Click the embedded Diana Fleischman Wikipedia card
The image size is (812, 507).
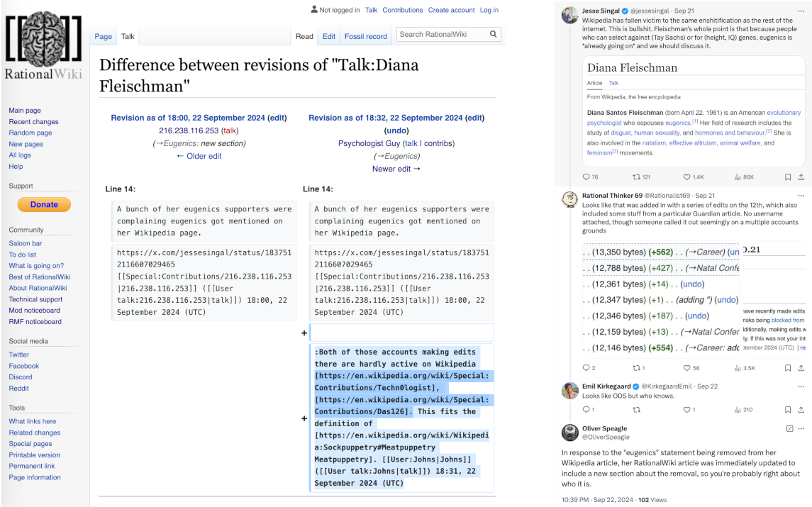694,111
